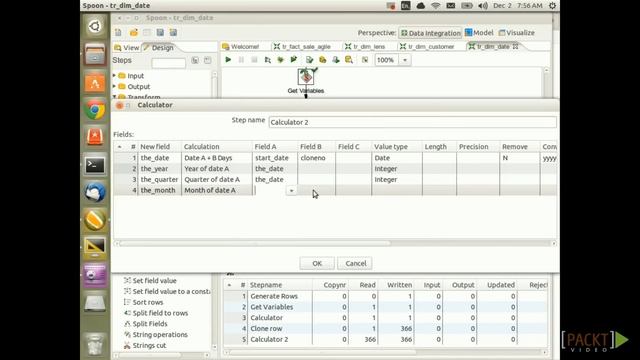Click the step metrics horizontal scrollbar
This screenshot has width=640, height=360.
point(322,352)
